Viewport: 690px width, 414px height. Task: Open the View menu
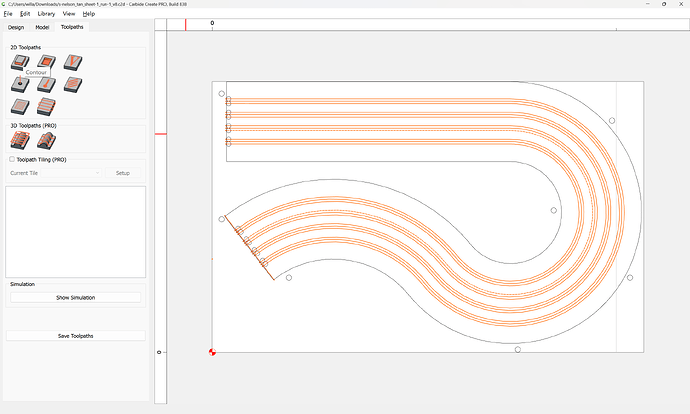(x=69, y=14)
